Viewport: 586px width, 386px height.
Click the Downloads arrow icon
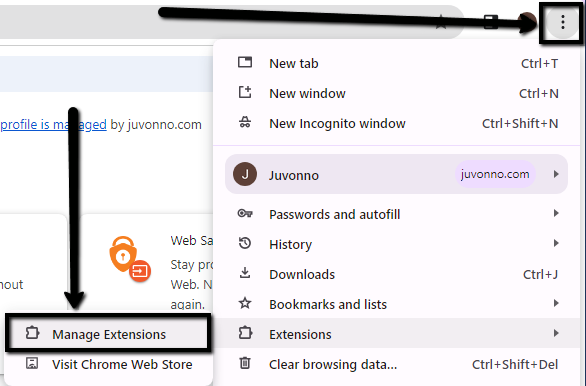click(245, 273)
